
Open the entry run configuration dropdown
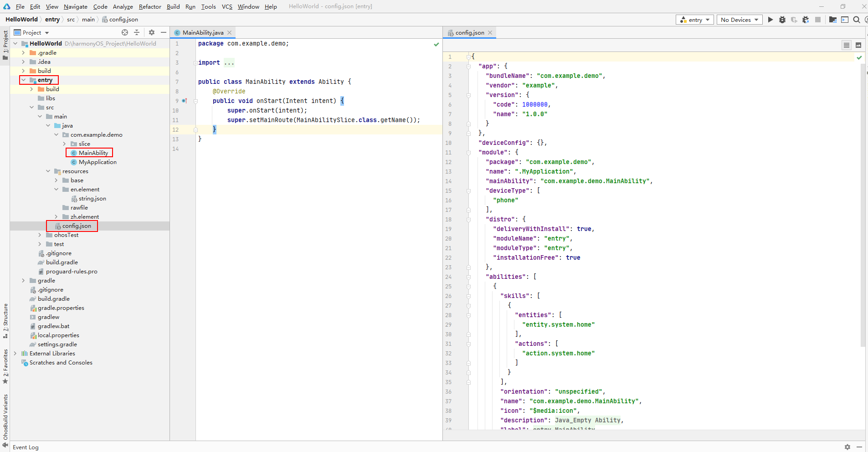tap(694, 20)
